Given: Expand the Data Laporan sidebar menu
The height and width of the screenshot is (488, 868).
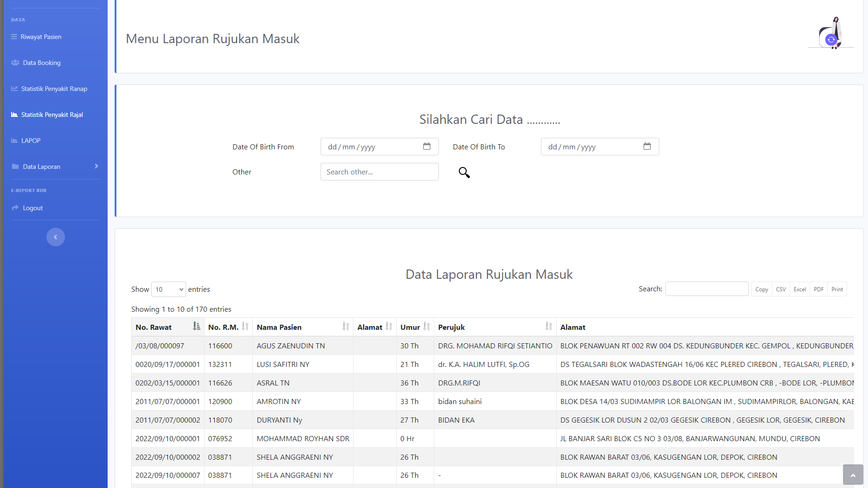Looking at the screenshot, I should (55, 167).
